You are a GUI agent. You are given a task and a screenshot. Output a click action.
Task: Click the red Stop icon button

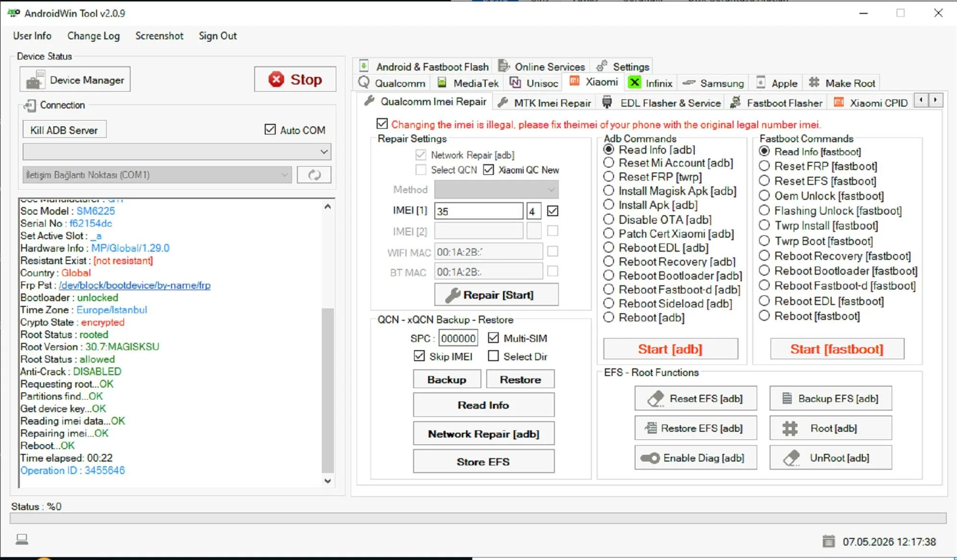pyautogui.click(x=276, y=79)
